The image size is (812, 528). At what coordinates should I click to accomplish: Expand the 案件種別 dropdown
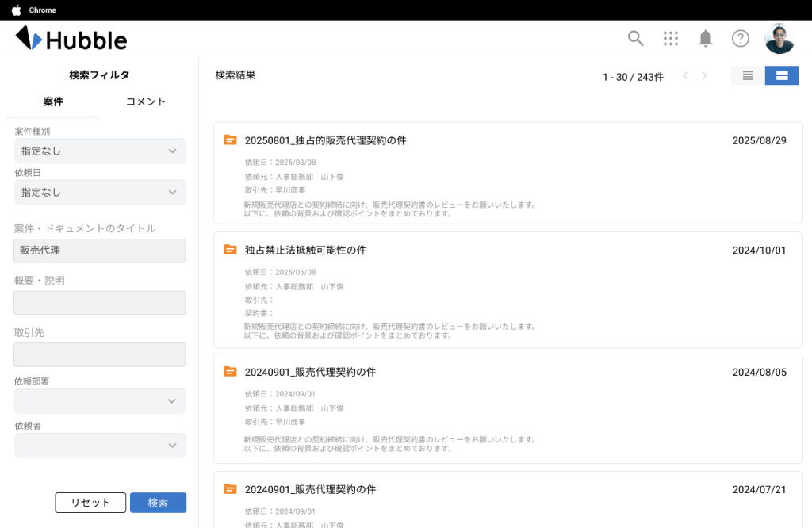(100, 151)
